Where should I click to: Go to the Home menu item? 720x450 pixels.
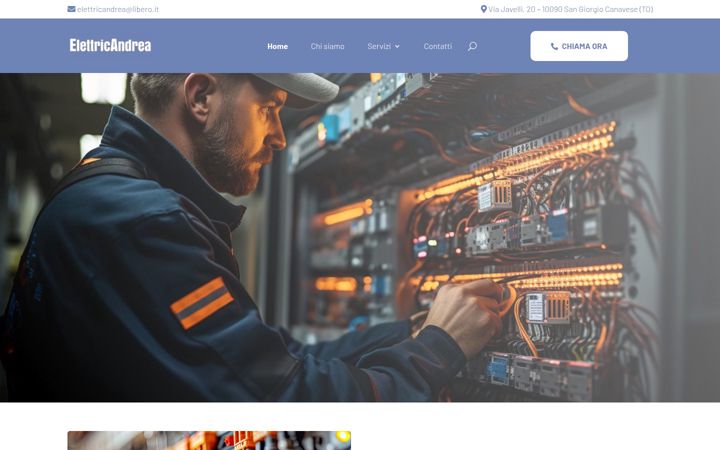277,46
